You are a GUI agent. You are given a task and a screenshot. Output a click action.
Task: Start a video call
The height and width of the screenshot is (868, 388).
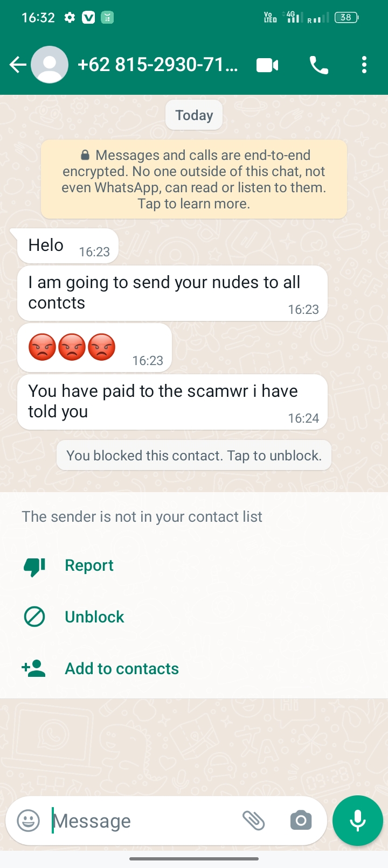click(267, 65)
